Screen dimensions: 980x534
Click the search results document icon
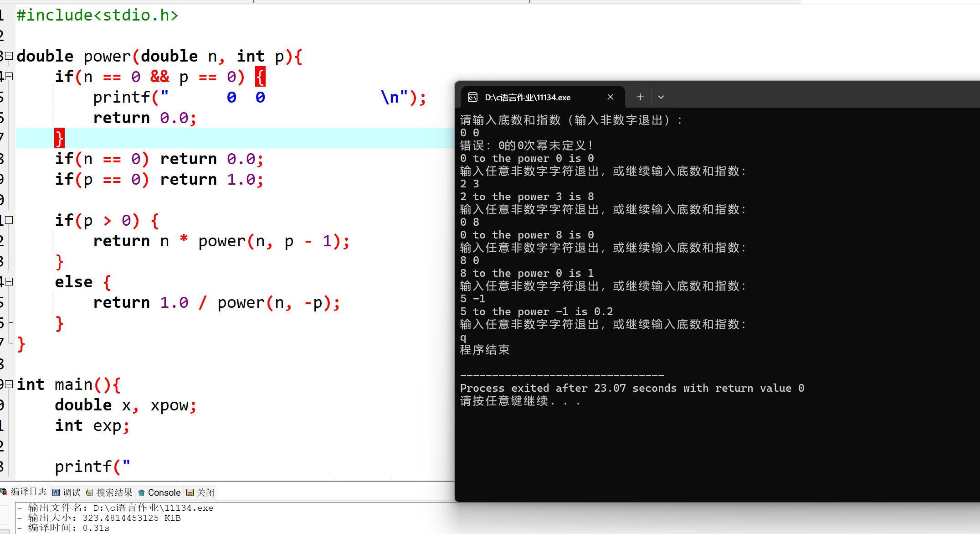click(x=90, y=493)
